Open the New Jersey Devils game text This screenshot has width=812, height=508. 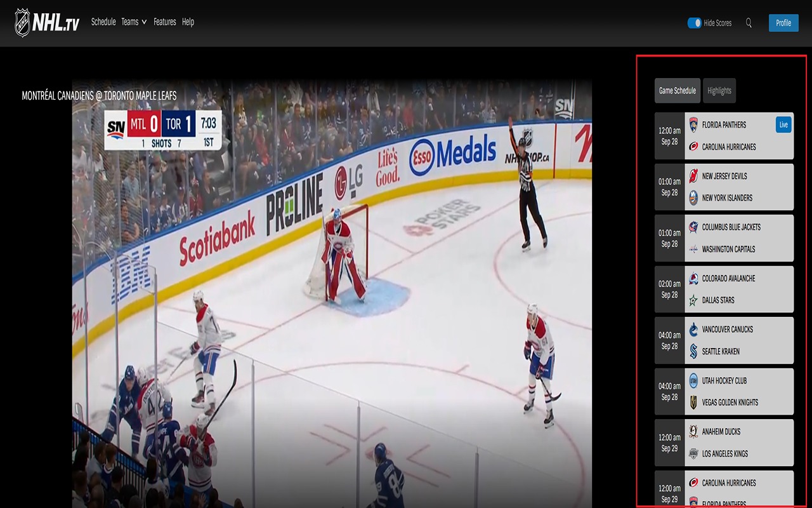pyautogui.click(x=724, y=176)
